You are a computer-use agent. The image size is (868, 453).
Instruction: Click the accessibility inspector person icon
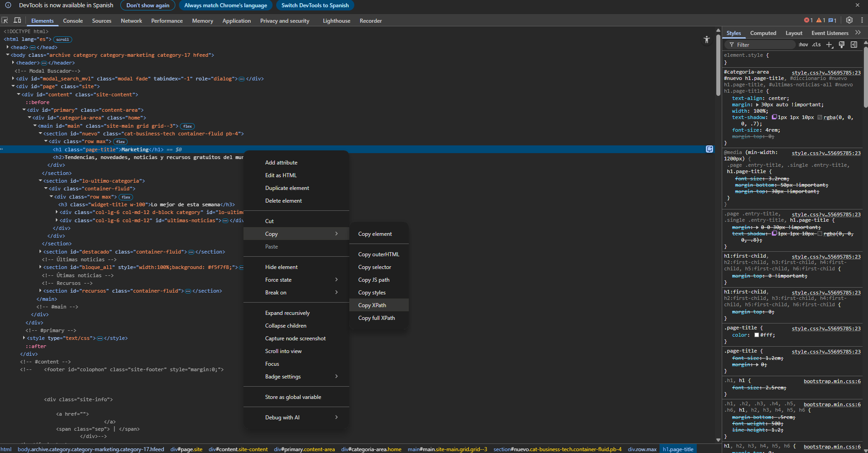(707, 40)
